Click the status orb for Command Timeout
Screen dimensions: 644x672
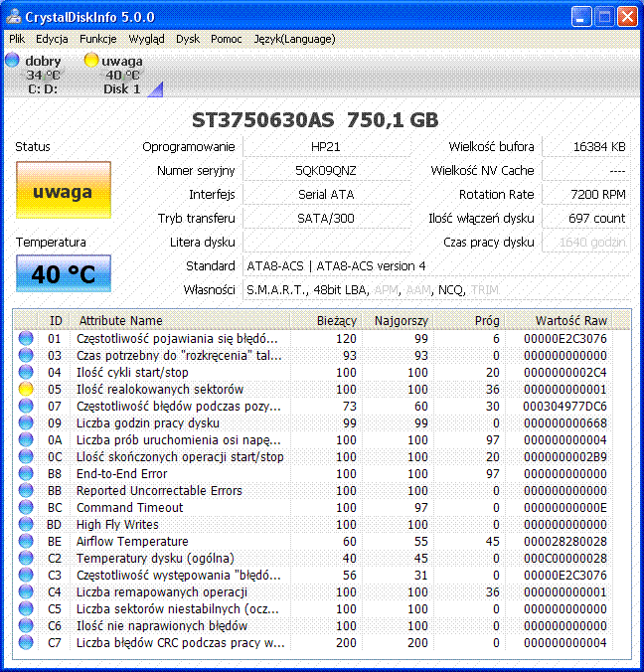pos(26,507)
